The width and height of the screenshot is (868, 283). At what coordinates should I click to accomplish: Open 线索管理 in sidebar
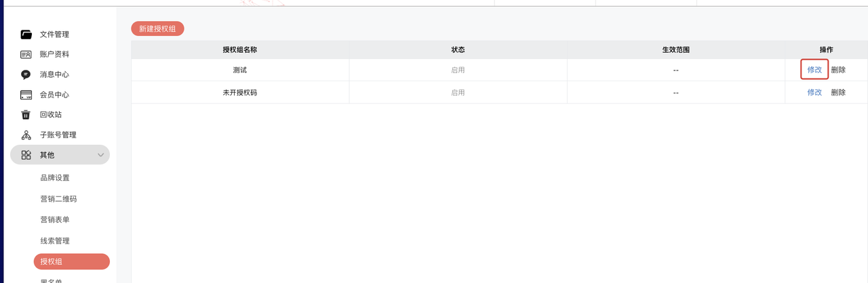click(55, 241)
